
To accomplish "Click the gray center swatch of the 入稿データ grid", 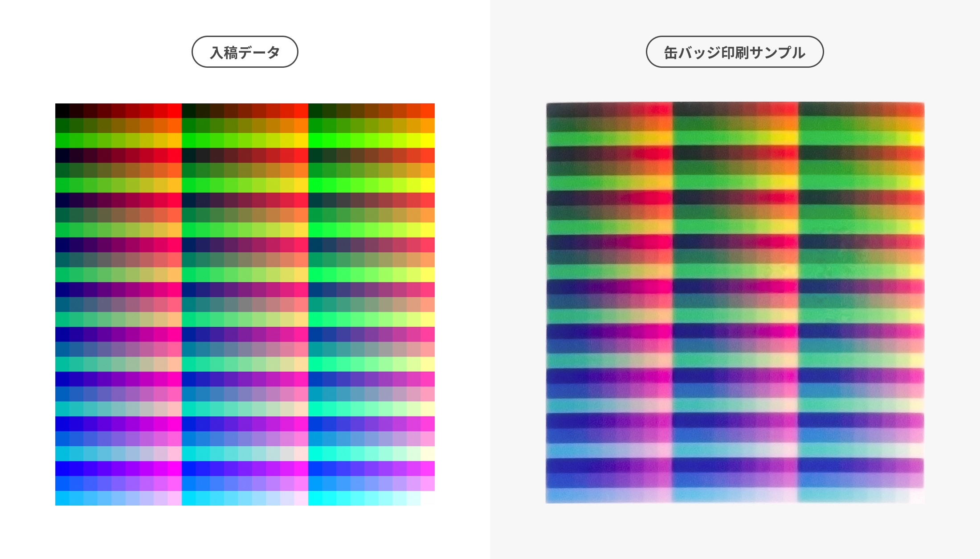I will point(245,304).
